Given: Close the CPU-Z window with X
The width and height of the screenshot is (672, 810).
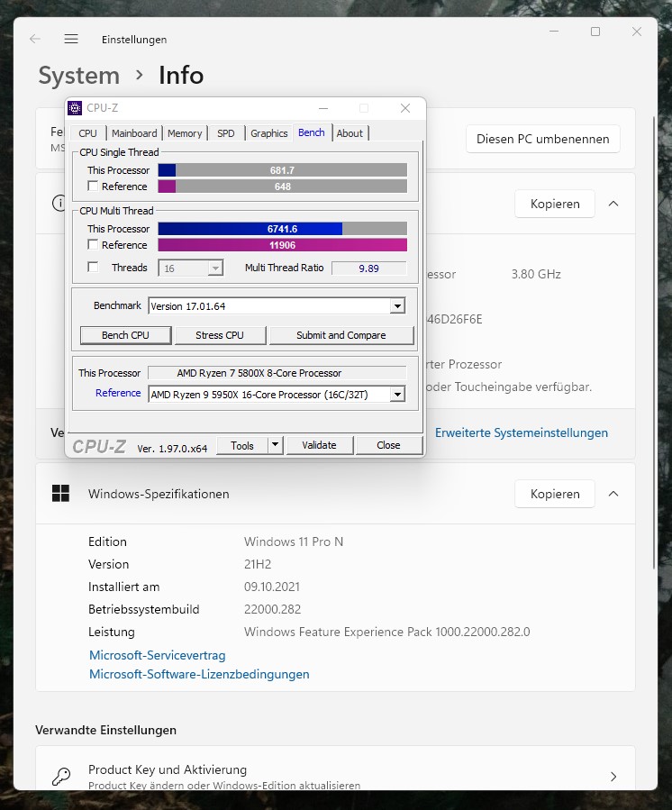Looking at the screenshot, I should click(405, 108).
